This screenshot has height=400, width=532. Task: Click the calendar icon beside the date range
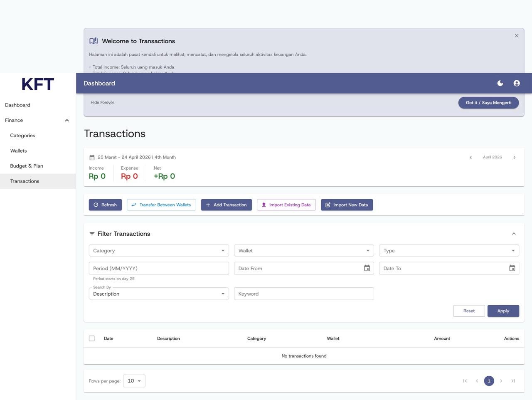coord(92,157)
